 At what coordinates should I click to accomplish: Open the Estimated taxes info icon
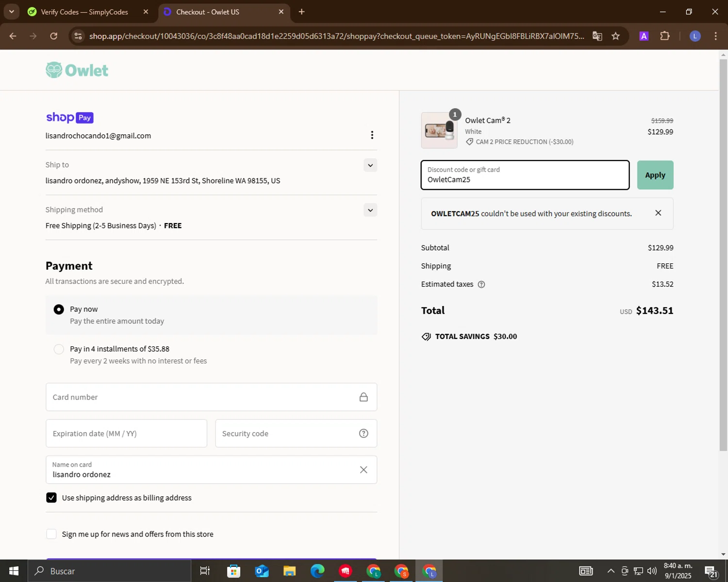pyautogui.click(x=481, y=285)
